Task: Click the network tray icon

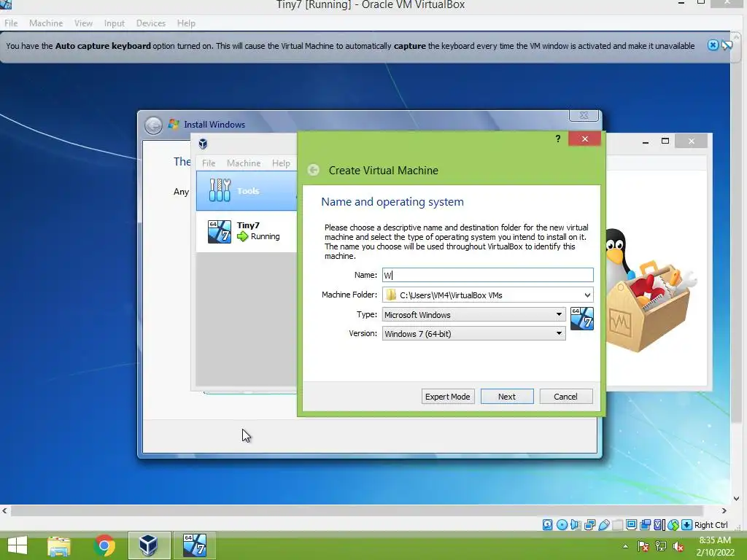Action: click(661, 546)
